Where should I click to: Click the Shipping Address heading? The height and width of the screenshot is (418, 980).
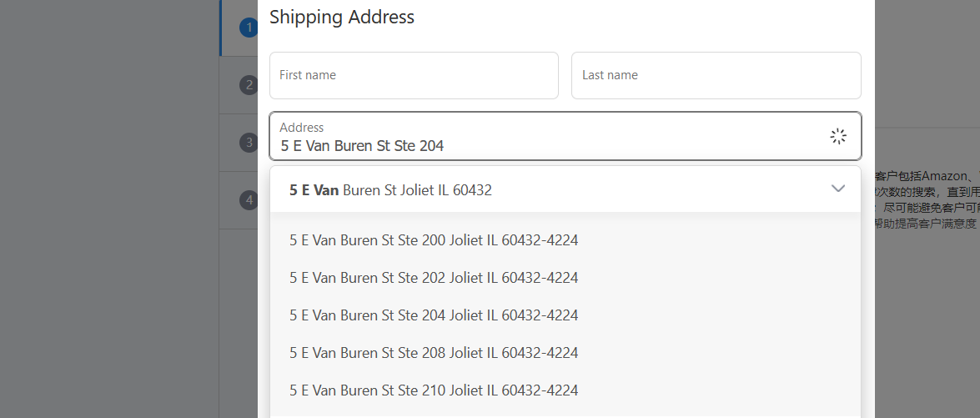(341, 17)
